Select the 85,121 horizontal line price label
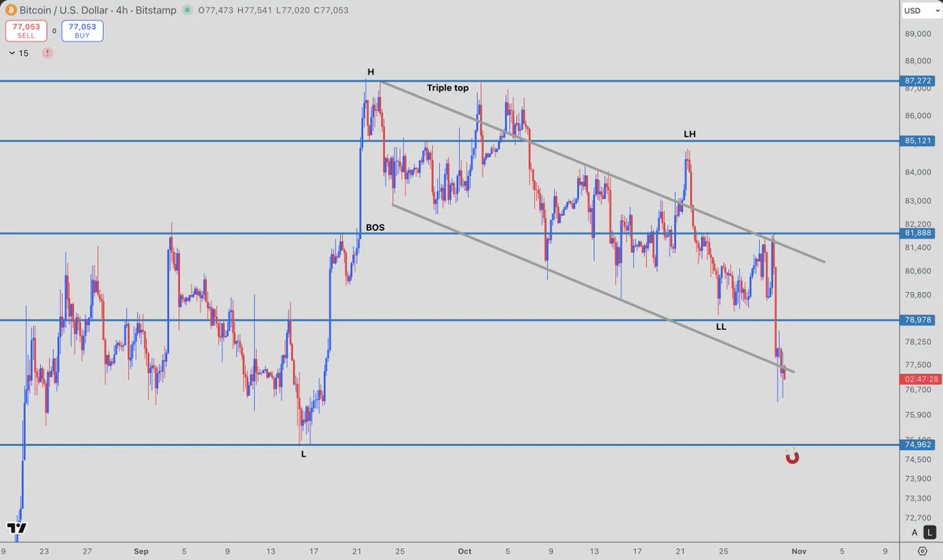 [919, 141]
